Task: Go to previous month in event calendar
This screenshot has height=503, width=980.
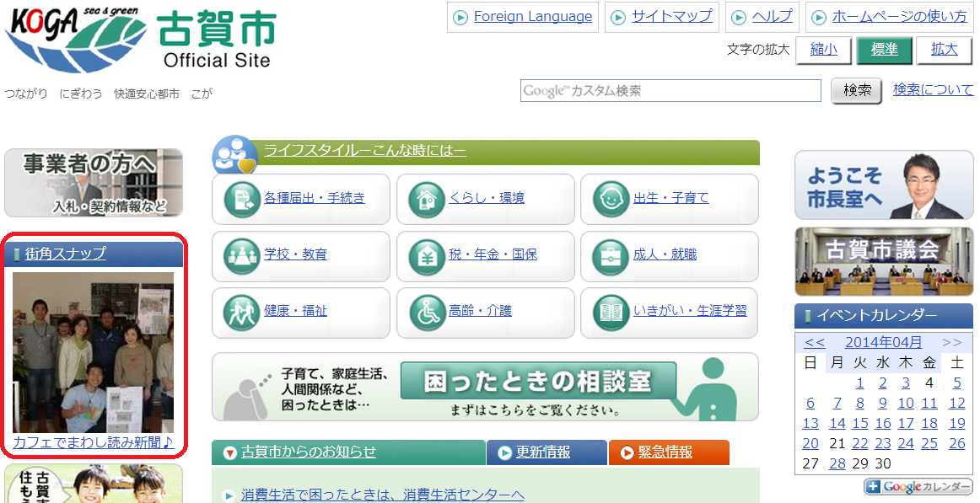Action: click(815, 342)
